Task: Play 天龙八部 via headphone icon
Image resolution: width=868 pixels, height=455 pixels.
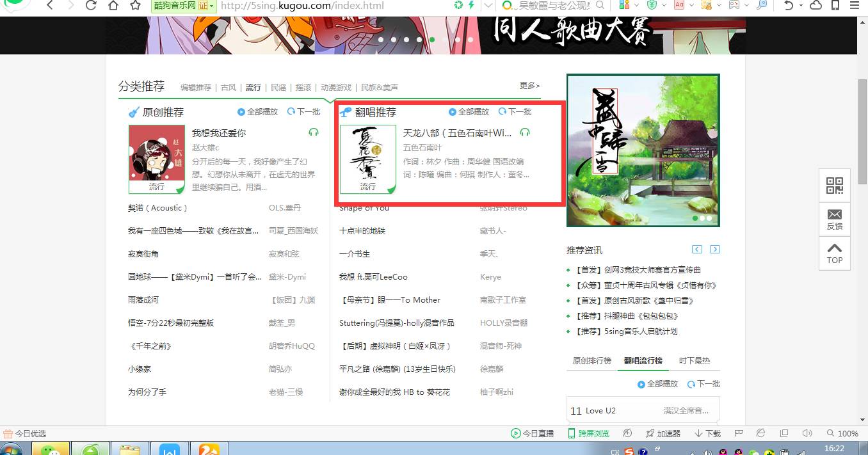Action: 525,132
